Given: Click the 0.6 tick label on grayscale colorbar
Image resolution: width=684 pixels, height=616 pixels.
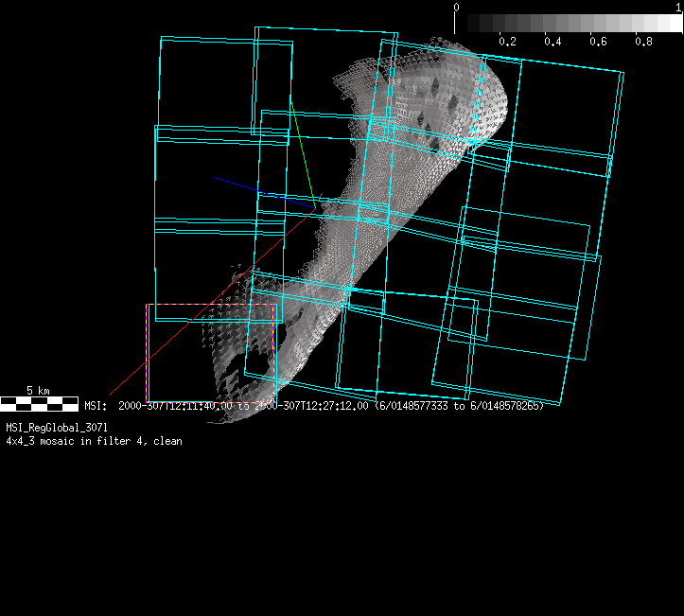Looking at the screenshot, I should coord(598,42).
